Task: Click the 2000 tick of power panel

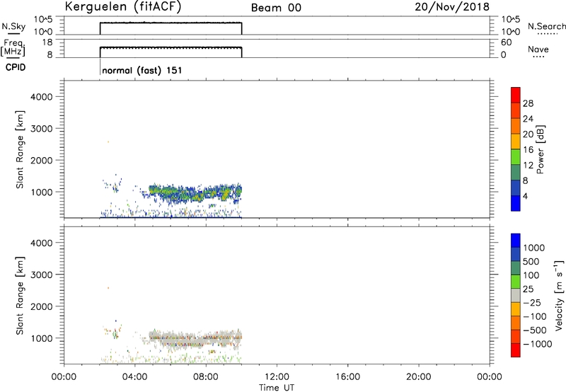Action: (x=42, y=160)
